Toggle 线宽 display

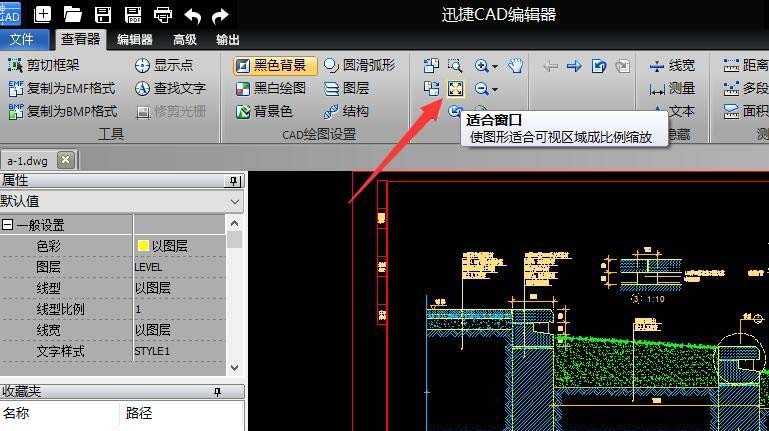(x=671, y=65)
